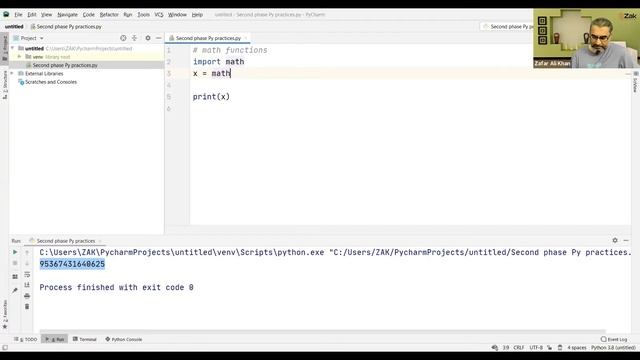Open the Navigate menu
640x360 pixels.
coord(67,15)
